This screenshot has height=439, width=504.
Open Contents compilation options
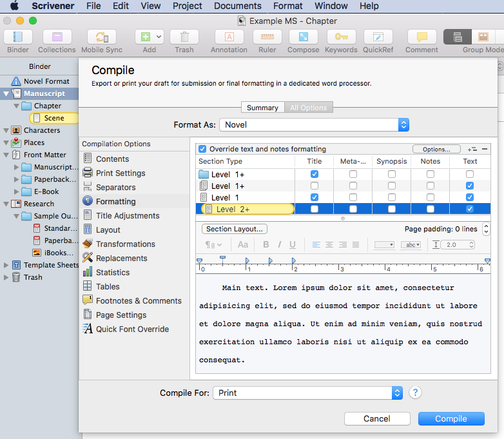pyautogui.click(x=112, y=159)
